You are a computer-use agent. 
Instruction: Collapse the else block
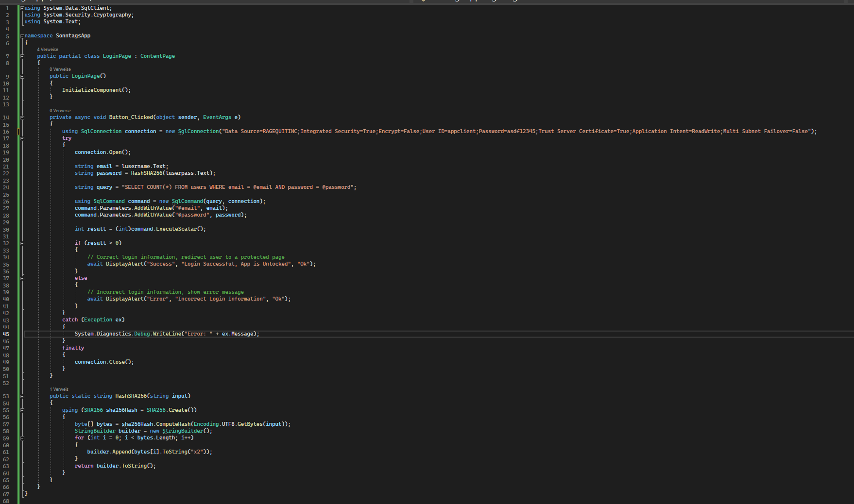coord(22,278)
